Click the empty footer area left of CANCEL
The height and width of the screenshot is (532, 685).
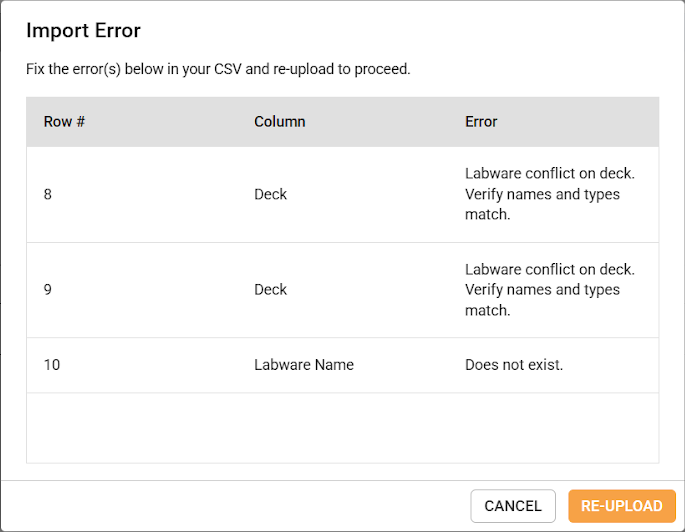point(240,506)
